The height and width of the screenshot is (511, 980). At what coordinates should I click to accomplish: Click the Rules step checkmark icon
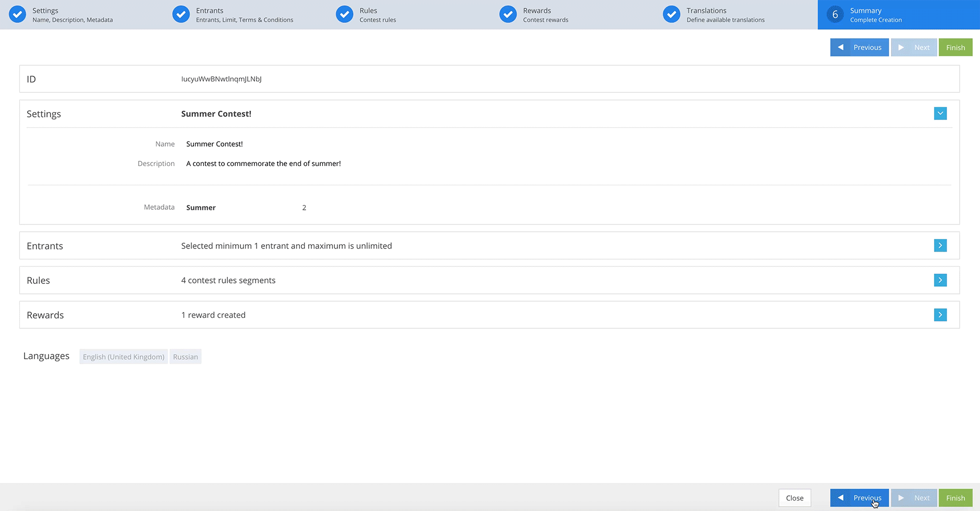[x=345, y=15]
